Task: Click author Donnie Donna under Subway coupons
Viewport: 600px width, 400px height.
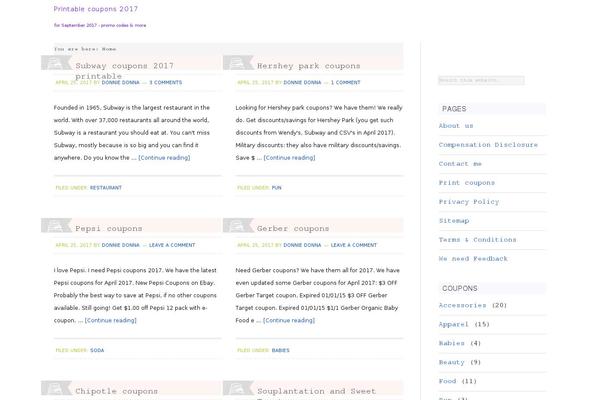Action: tap(121, 82)
